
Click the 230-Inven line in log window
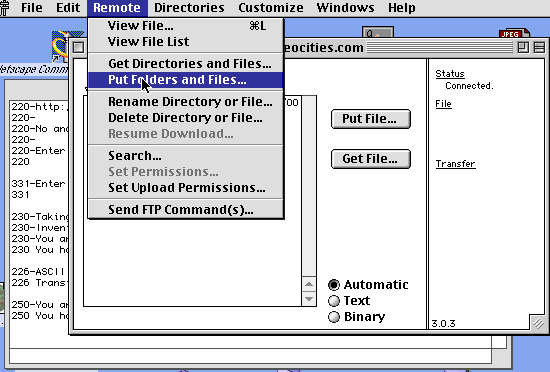point(40,228)
